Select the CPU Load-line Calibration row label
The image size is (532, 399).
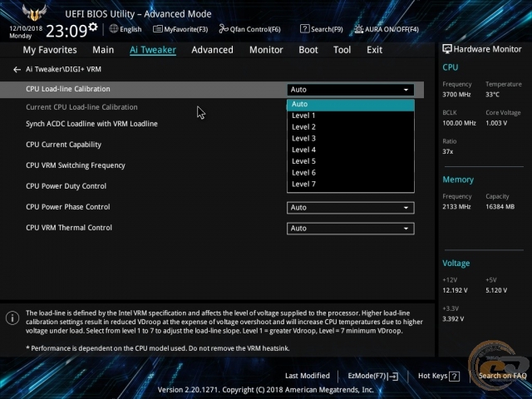click(x=68, y=89)
